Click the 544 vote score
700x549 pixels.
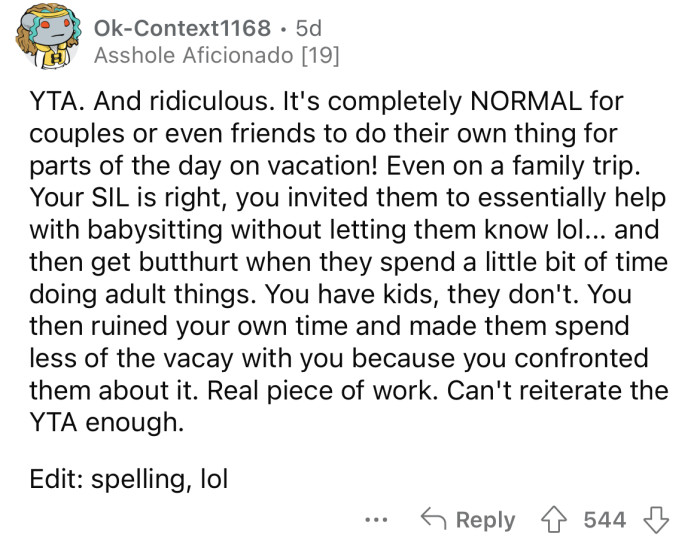point(605,520)
